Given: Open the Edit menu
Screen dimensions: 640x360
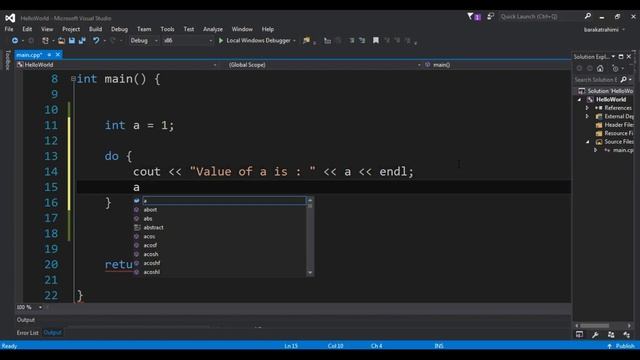Looking at the screenshot, I should [x=27, y=29].
